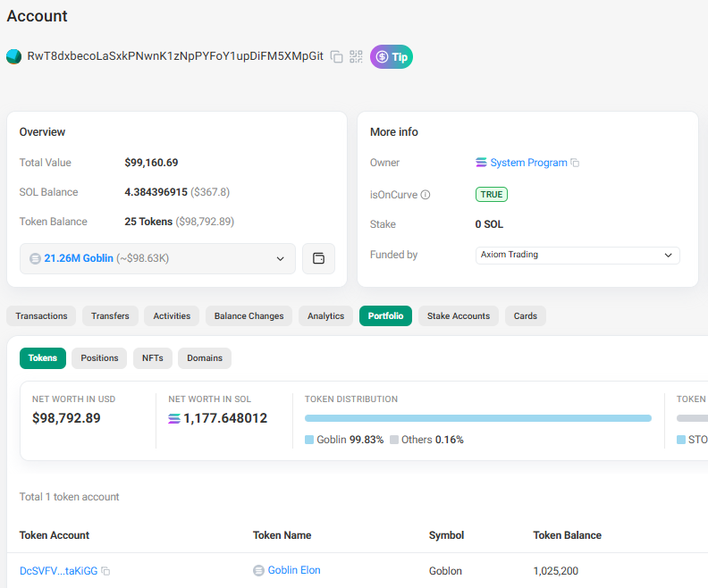Click the SOL Balance 4.384396915 value
The width and height of the screenshot is (708, 588).
(x=156, y=192)
